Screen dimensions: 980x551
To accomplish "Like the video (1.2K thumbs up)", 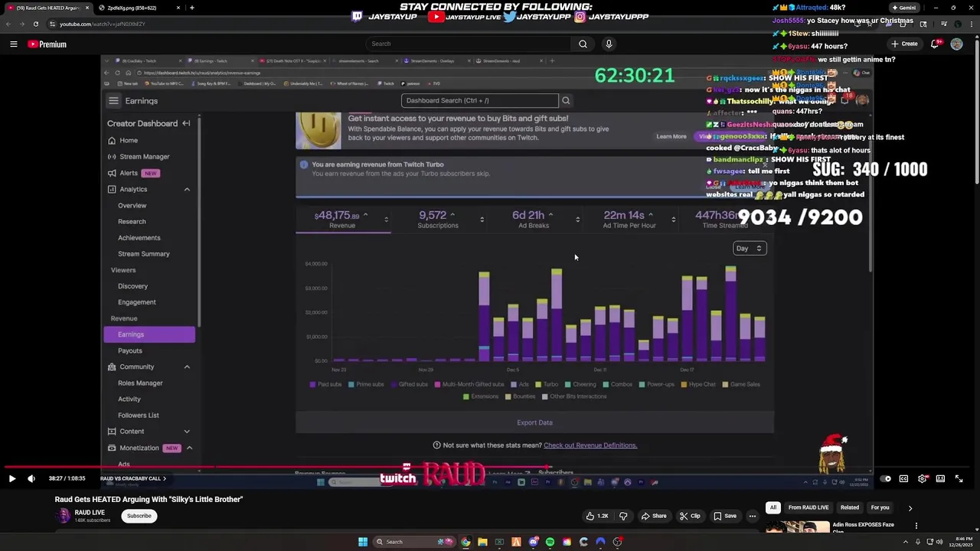I will 598,516.
